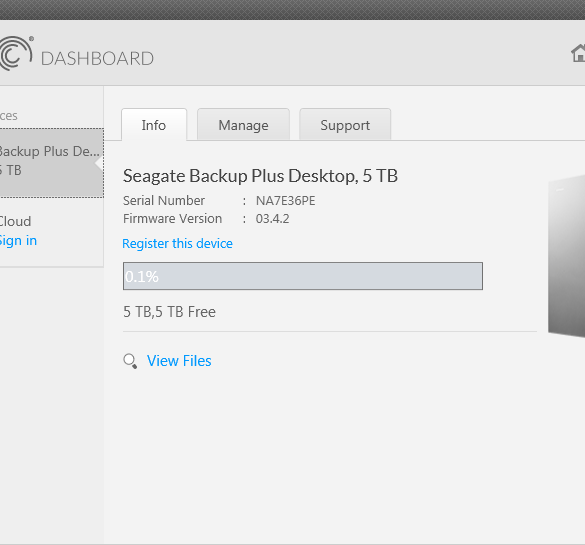
Task: Click the magnifier icon beside View Files
Action: click(x=130, y=361)
